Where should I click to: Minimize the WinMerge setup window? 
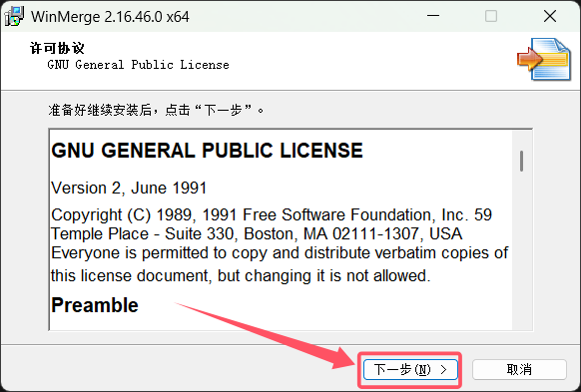coord(433,16)
